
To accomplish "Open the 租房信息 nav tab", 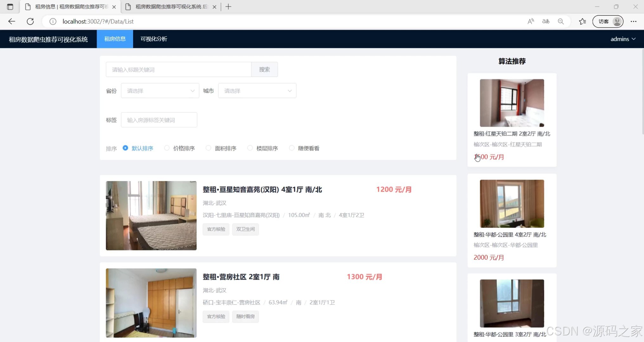I will pyautogui.click(x=115, y=39).
